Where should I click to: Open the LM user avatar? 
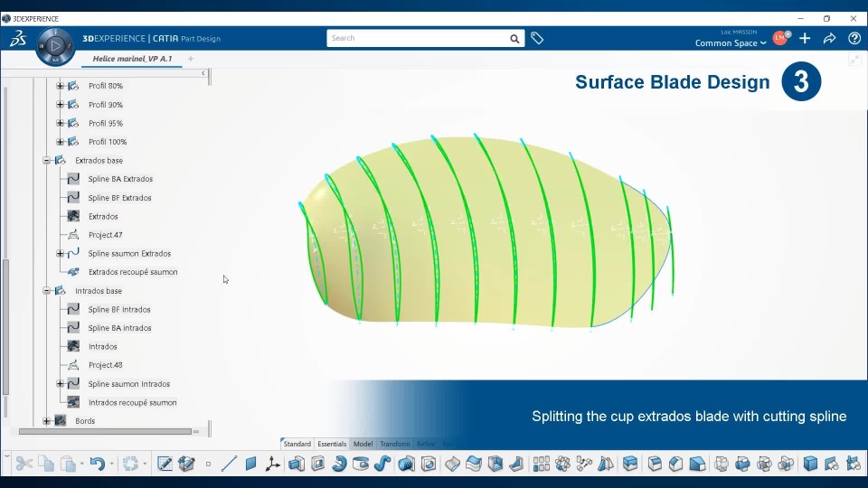coord(780,38)
